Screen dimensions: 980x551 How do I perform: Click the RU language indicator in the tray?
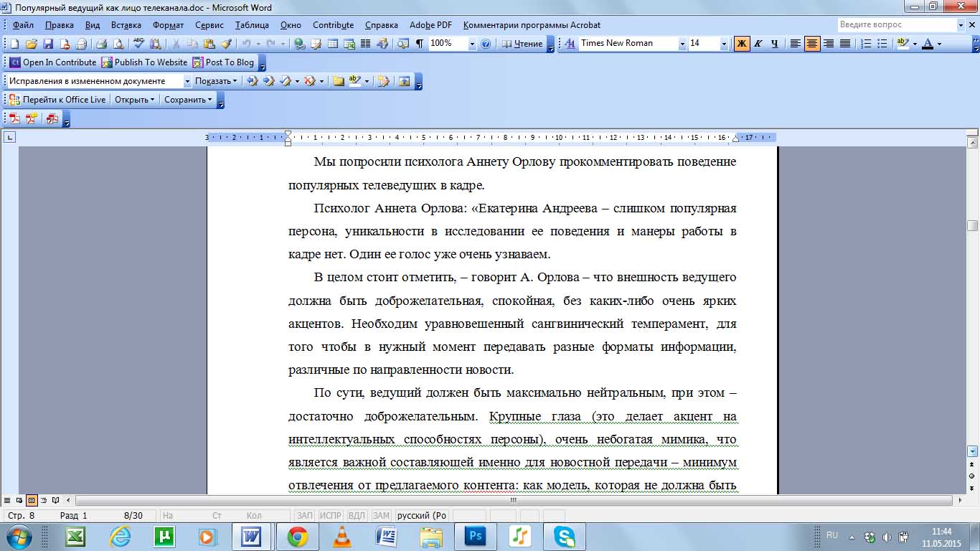pyautogui.click(x=832, y=535)
